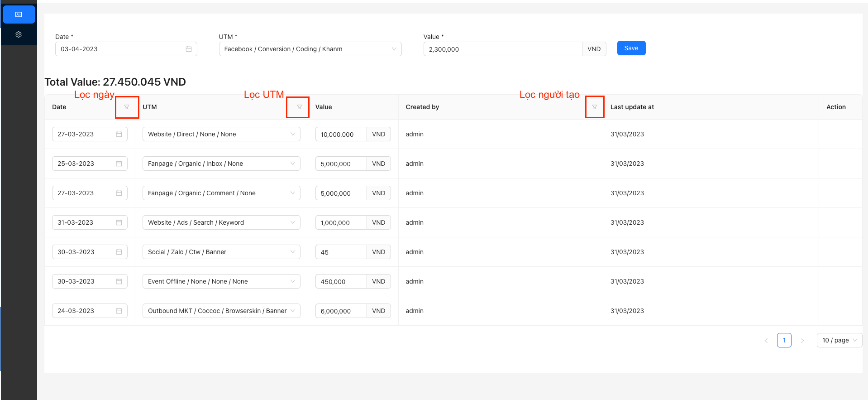Click calendar icon in 24-03-2023 row

tap(119, 311)
